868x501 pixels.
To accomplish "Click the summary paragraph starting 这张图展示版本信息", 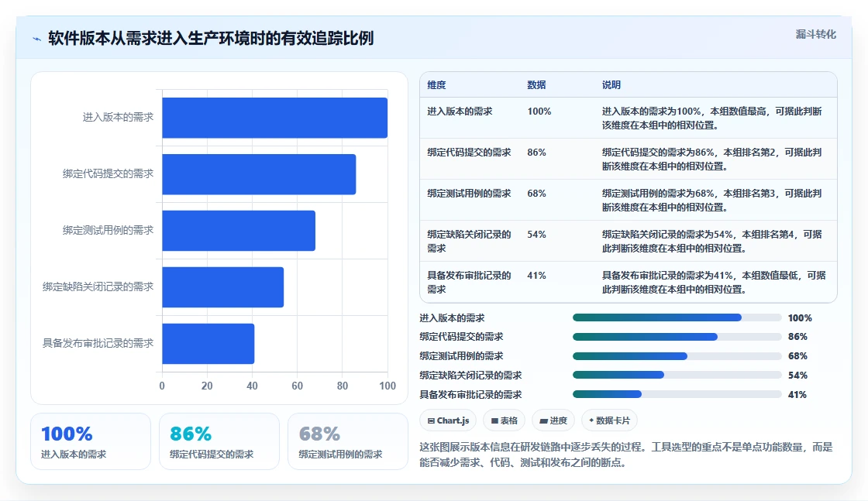I will point(626,455).
